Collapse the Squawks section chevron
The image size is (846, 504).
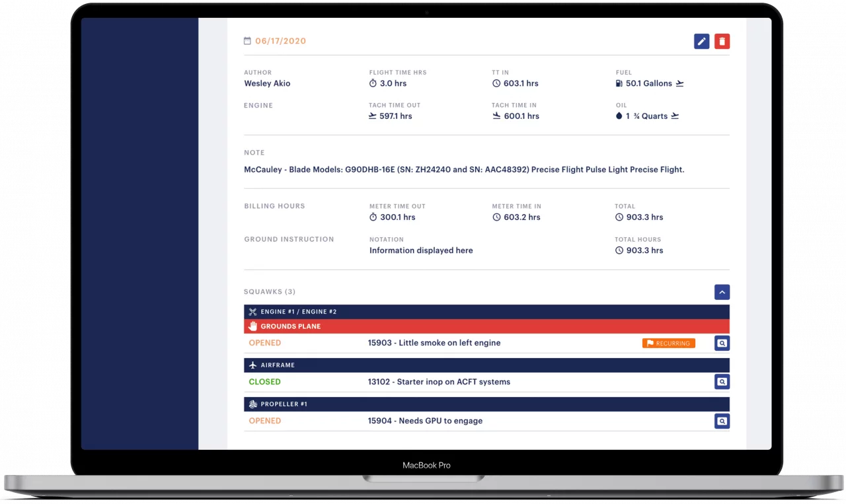coord(722,292)
